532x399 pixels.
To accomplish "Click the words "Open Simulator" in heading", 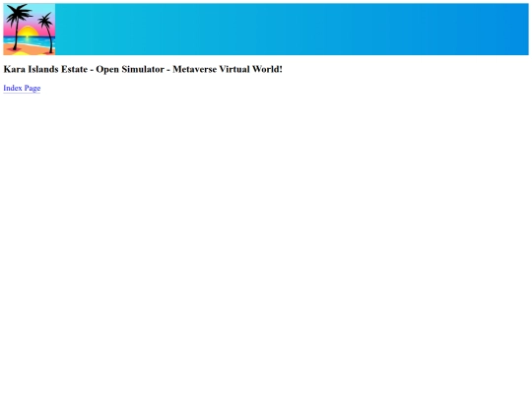I will point(130,69).
